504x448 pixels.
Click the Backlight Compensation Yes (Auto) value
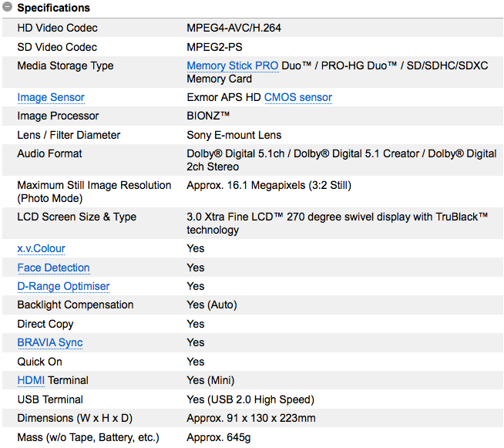212,305
